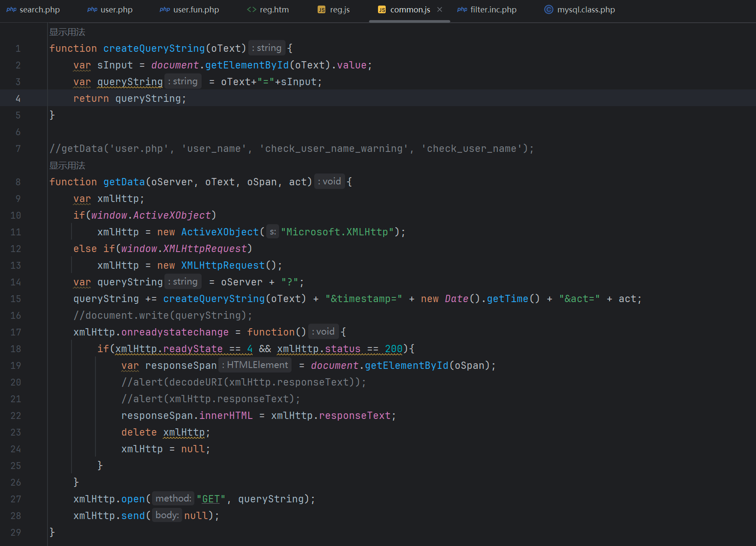Click the JS icon on common.js tab

coord(382,9)
